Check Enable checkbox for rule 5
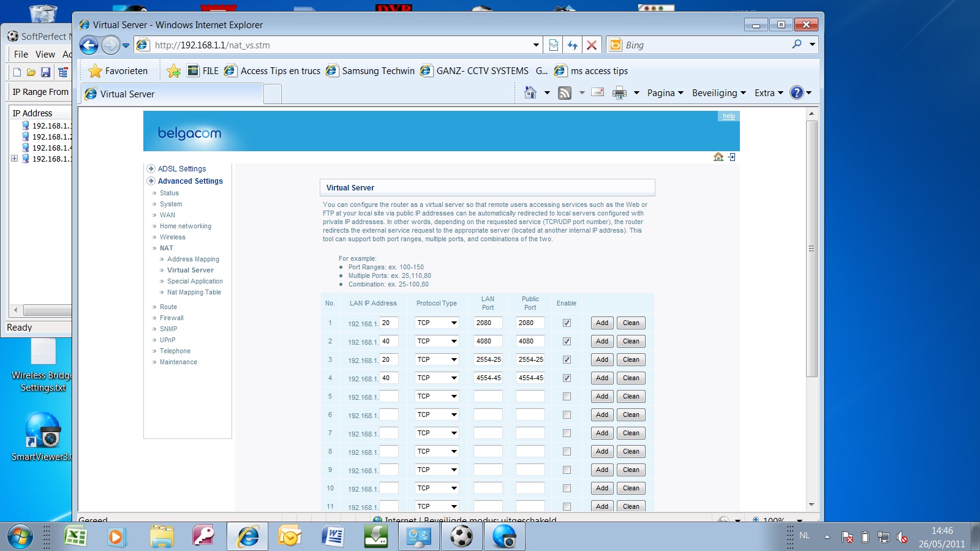The image size is (980, 551). [x=567, y=396]
